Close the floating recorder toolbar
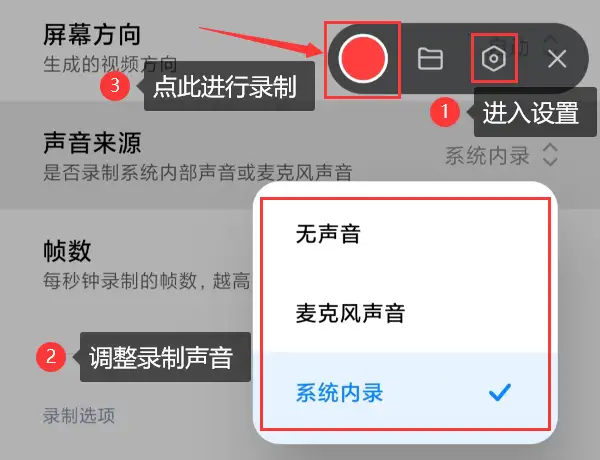Screen dimensions: 600x460 (x=557, y=59)
